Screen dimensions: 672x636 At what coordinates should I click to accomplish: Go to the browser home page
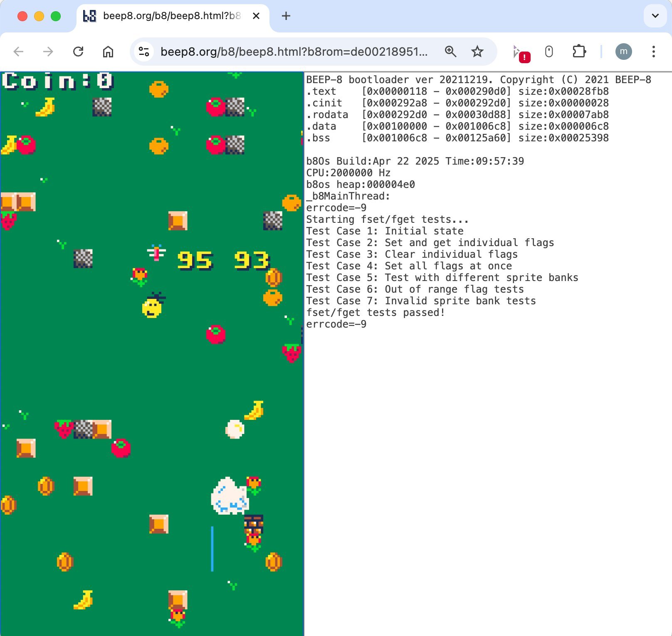(108, 52)
